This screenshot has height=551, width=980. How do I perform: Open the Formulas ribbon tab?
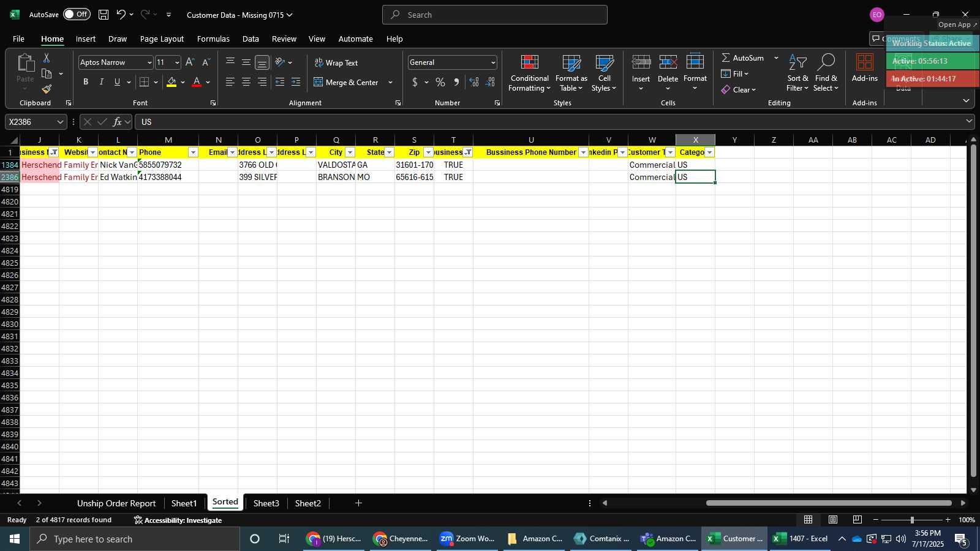pyautogui.click(x=213, y=39)
